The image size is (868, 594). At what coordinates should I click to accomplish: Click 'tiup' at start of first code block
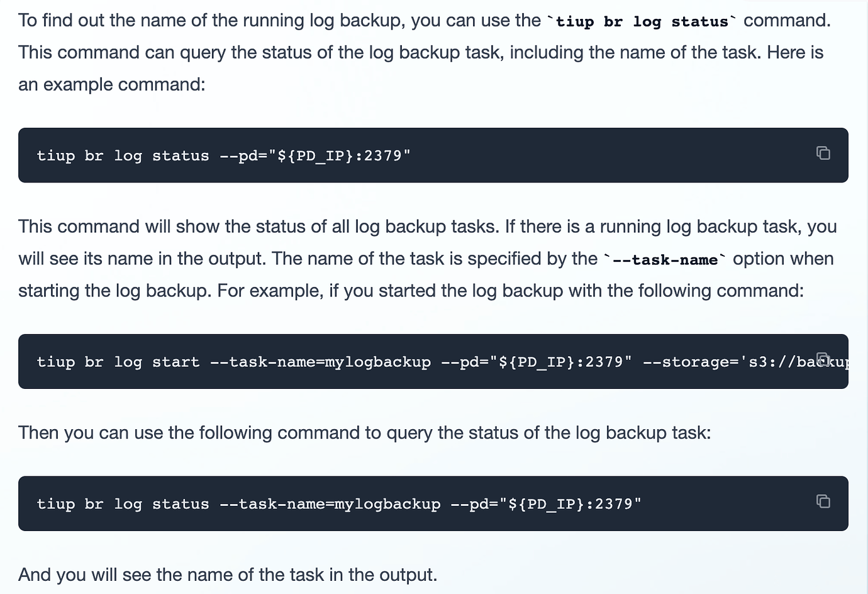tap(55, 156)
